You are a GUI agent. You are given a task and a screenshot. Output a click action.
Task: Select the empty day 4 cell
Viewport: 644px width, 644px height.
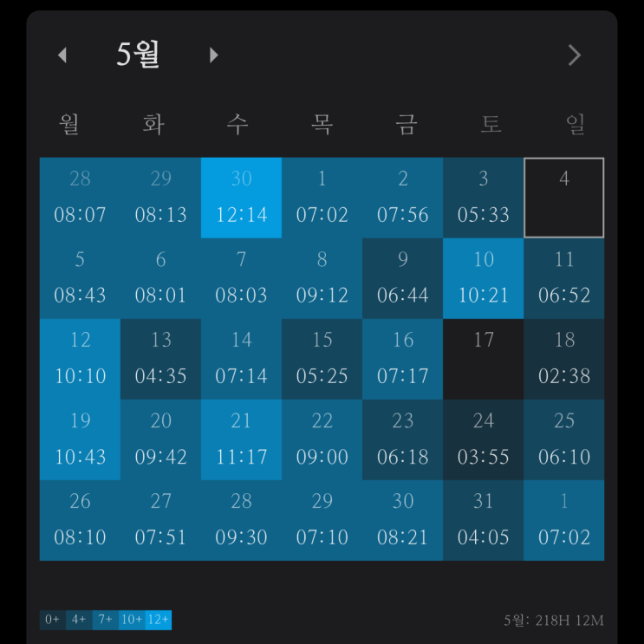(564, 197)
